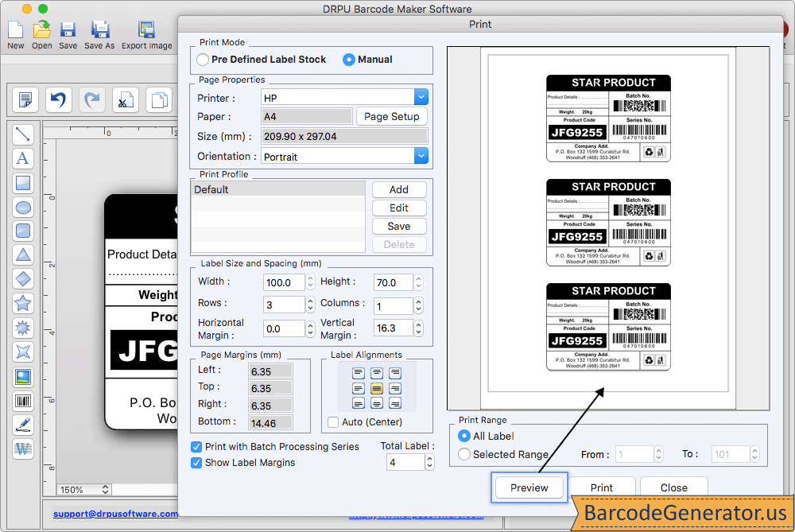Open the Orientation dropdown
795x532 pixels.
tap(421, 156)
